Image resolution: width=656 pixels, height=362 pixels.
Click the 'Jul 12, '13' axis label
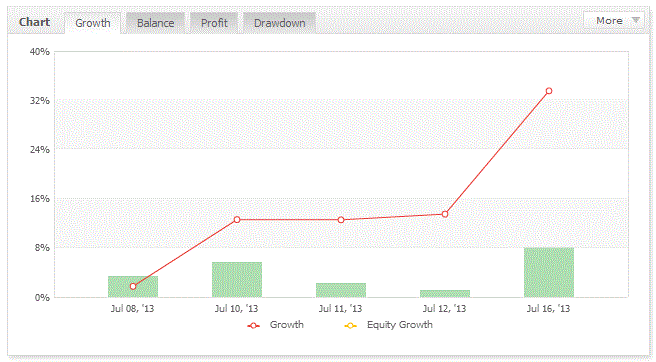pos(444,309)
